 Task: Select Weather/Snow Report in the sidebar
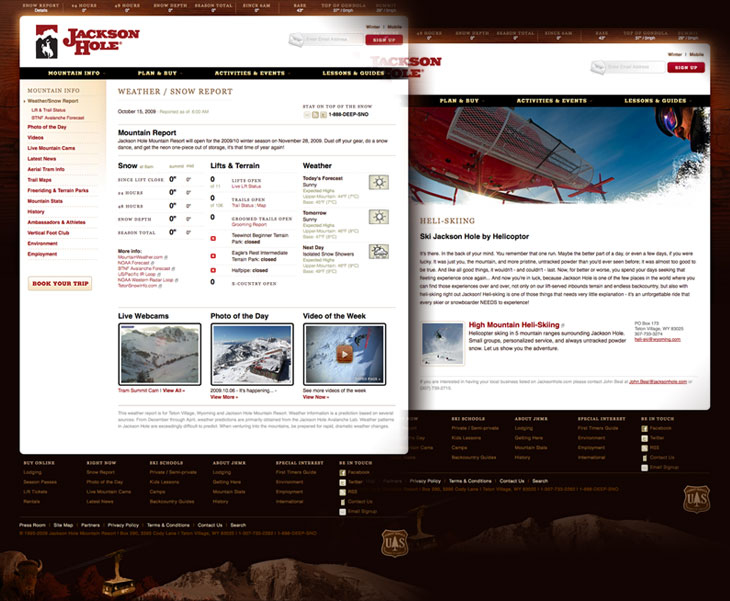coord(53,101)
